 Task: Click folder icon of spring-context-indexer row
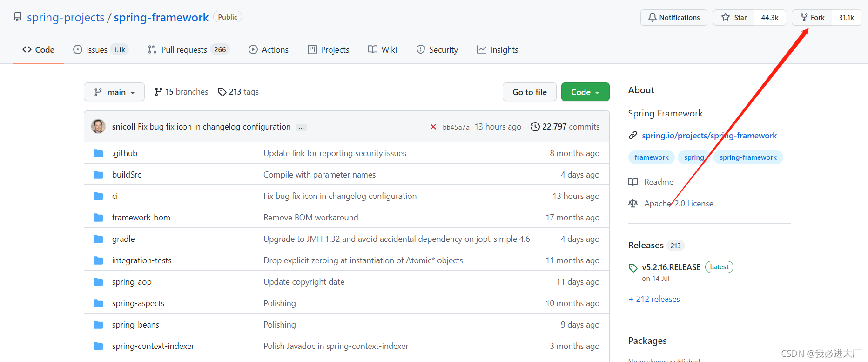[x=98, y=346]
